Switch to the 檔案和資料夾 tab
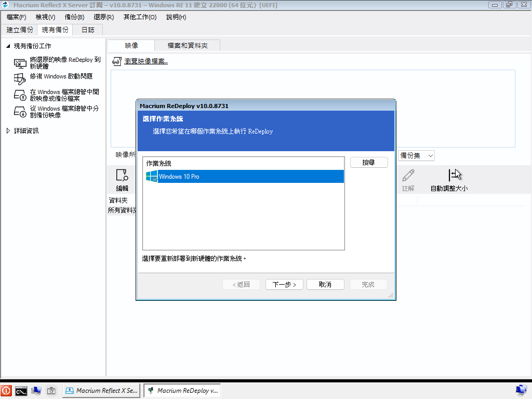The image size is (532, 399). (188, 46)
